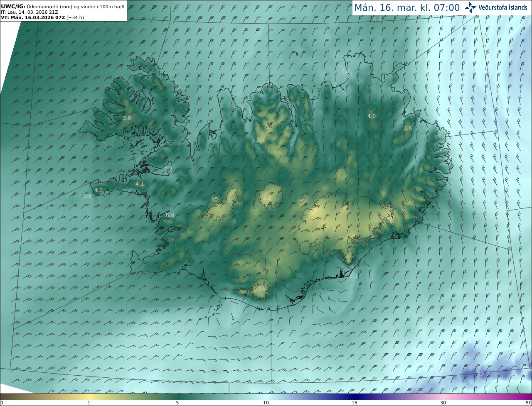
Task: Click the "UWC/IG: Úrkomumætti (mm)" title line
Action: coord(63,7)
